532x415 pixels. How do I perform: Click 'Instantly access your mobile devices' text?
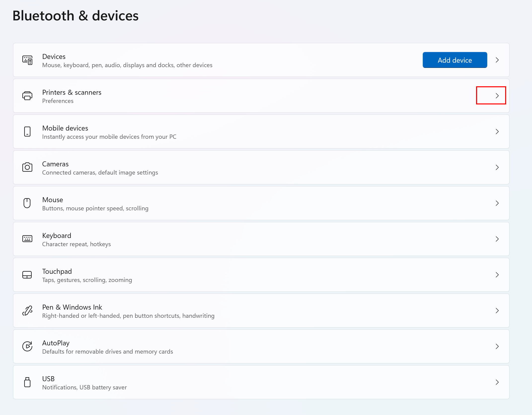[109, 137]
